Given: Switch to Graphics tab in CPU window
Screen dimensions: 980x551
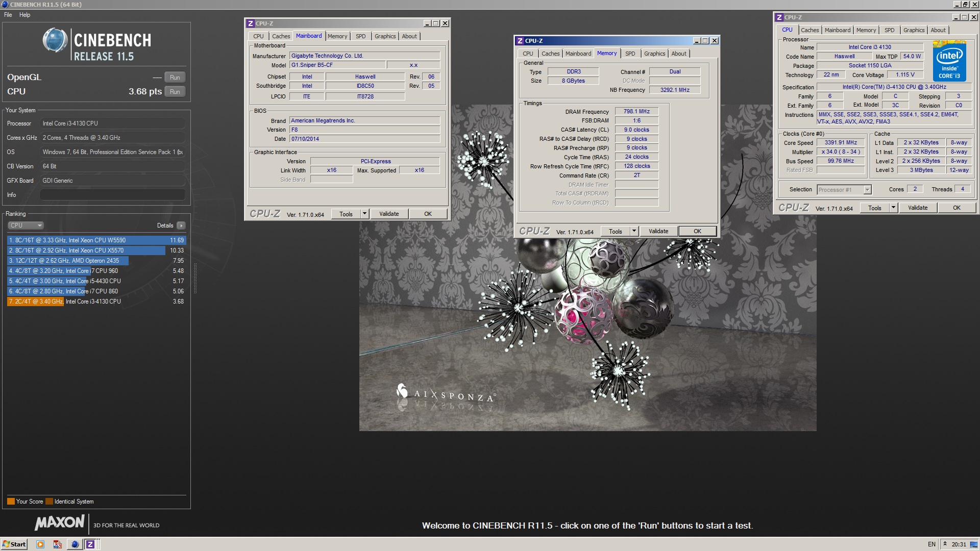Looking at the screenshot, I should (914, 30).
